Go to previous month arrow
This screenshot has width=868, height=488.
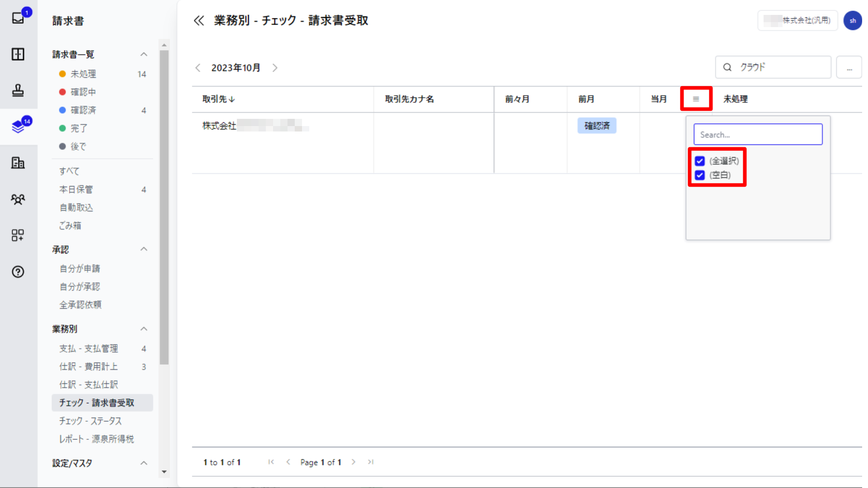pos(198,68)
